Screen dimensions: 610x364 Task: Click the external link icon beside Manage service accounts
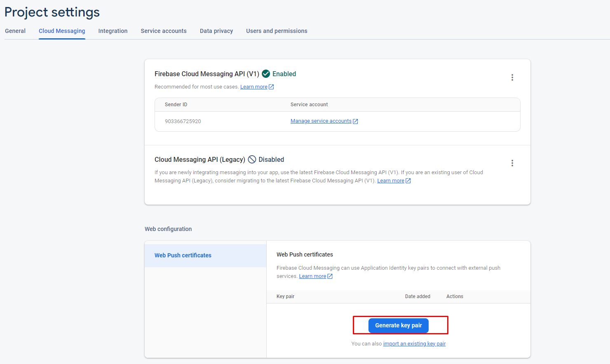[355, 121]
